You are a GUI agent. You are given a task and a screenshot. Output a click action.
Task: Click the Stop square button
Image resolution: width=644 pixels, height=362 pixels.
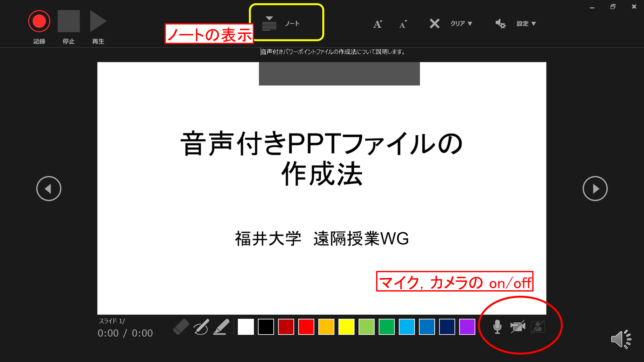pyautogui.click(x=69, y=21)
